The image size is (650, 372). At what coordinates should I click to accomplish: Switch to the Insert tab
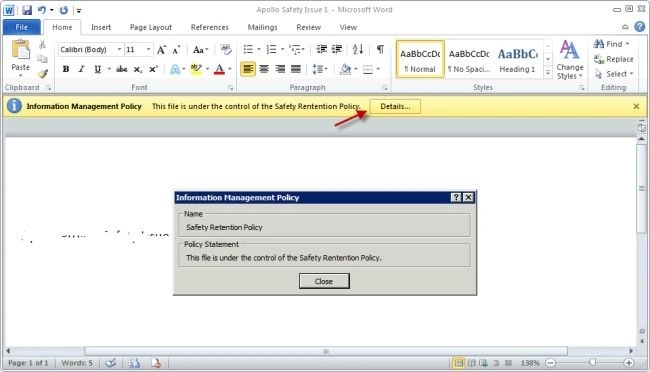(101, 27)
